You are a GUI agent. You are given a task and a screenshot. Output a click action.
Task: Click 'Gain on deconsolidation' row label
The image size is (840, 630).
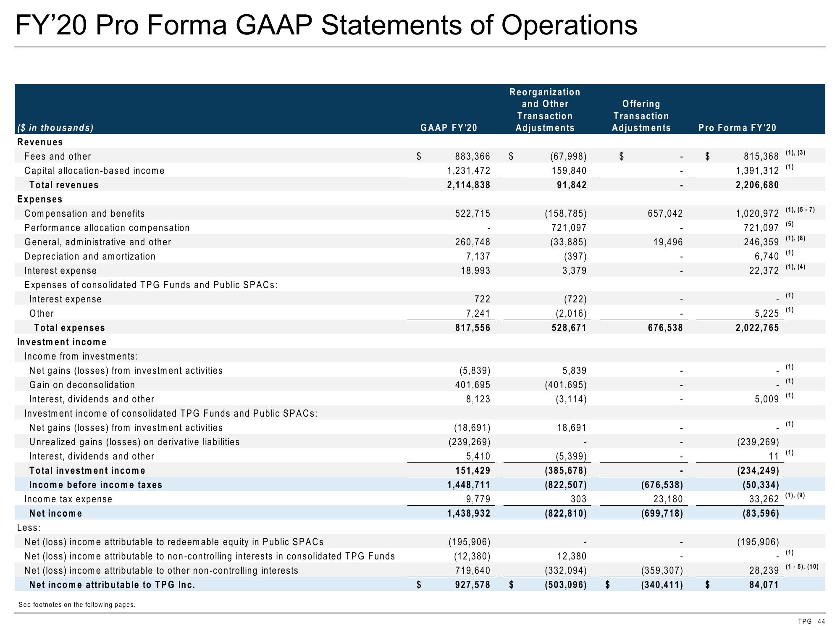pyautogui.click(x=82, y=385)
